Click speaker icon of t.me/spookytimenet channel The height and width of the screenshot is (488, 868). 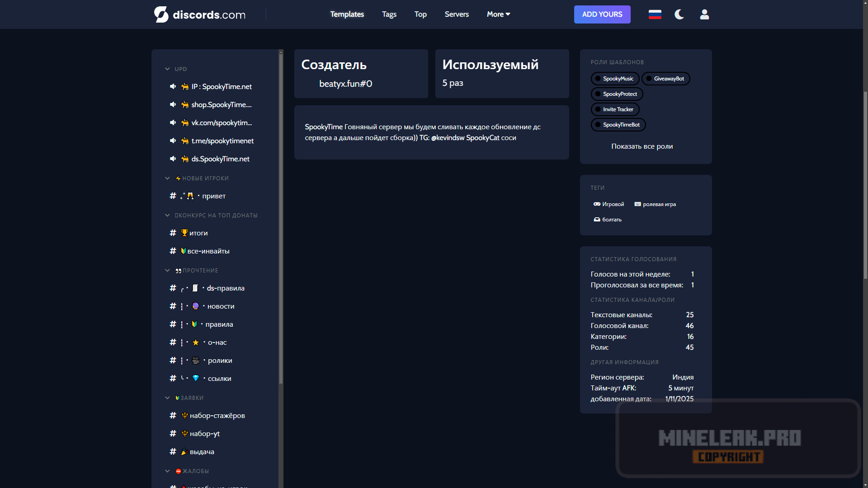pos(173,141)
